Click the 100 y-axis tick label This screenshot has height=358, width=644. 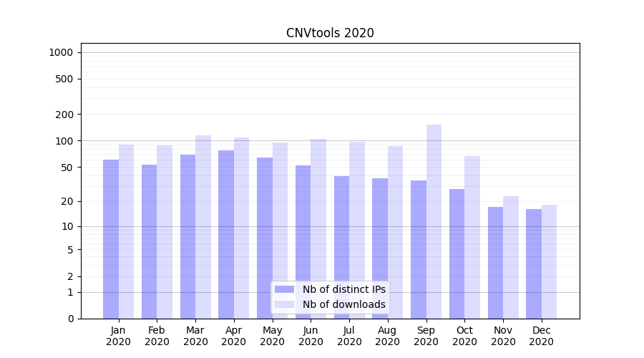pos(64,141)
